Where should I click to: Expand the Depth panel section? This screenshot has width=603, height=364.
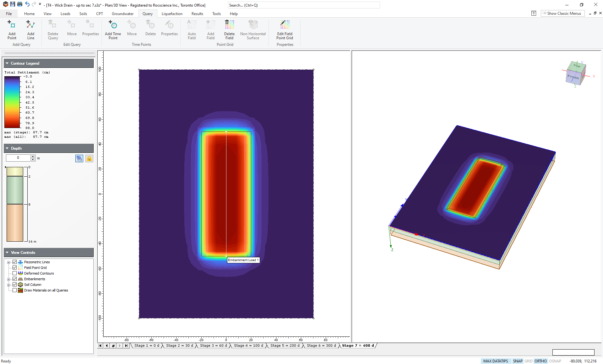[7, 148]
